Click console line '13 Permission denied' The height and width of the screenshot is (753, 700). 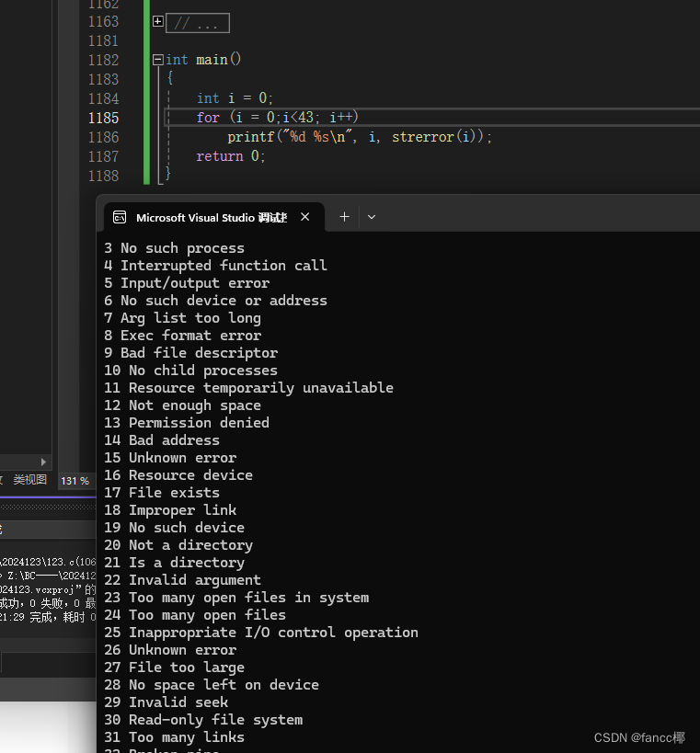point(187,423)
